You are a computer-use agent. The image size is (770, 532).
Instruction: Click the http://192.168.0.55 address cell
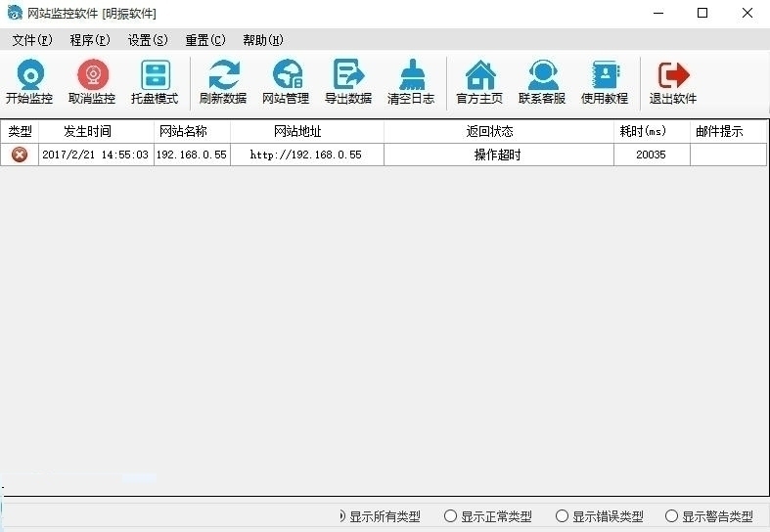[x=307, y=155]
